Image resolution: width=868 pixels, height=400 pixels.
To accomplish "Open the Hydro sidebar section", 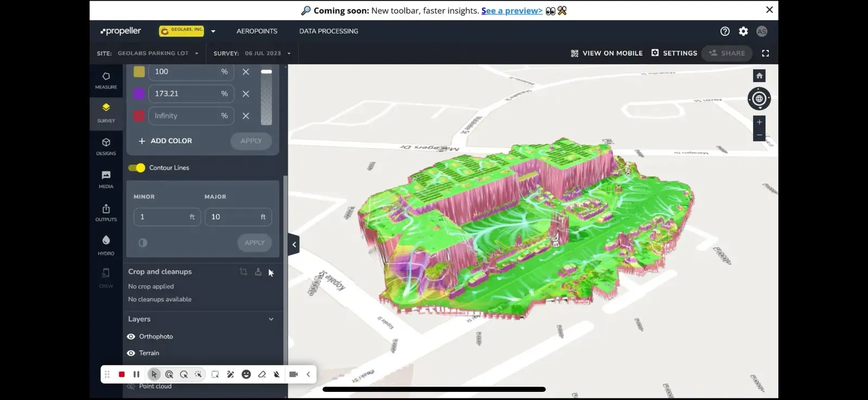I will point(106,246).
